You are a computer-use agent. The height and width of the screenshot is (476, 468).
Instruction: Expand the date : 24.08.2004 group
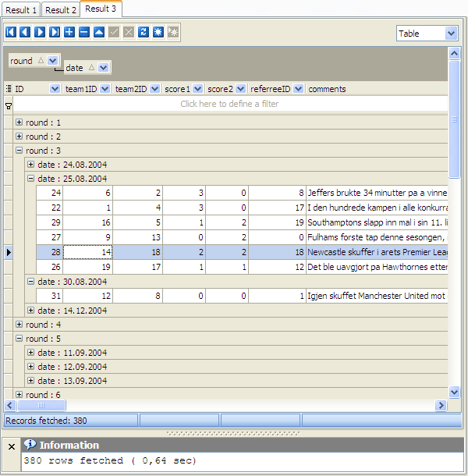pyautogui.click(x=31, y=165)
